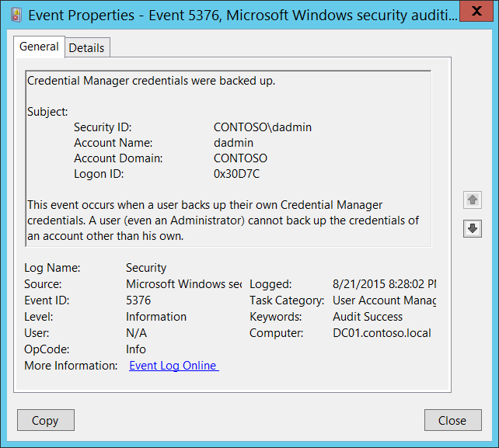Click the OpCode value Info
499x448 pixels.
(136, 349)
